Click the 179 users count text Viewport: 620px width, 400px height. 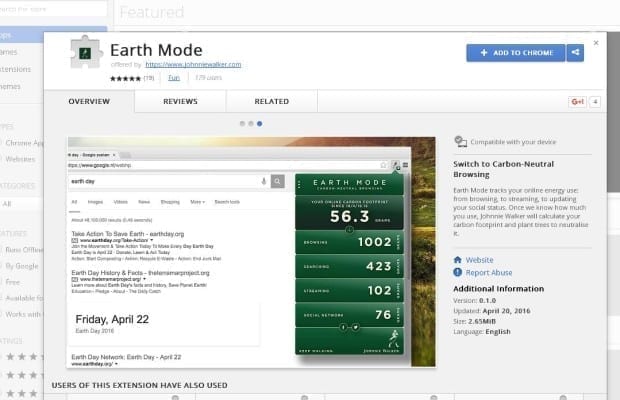208,77
